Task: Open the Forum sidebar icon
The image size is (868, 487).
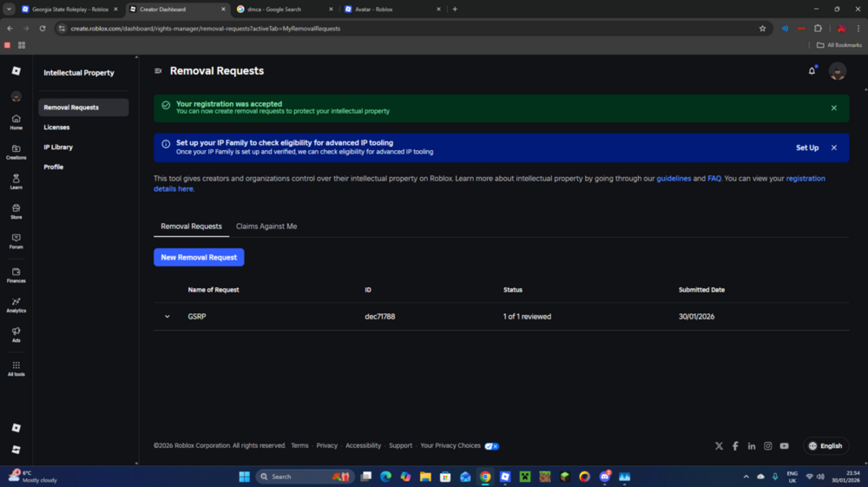Action: (16, 241)
